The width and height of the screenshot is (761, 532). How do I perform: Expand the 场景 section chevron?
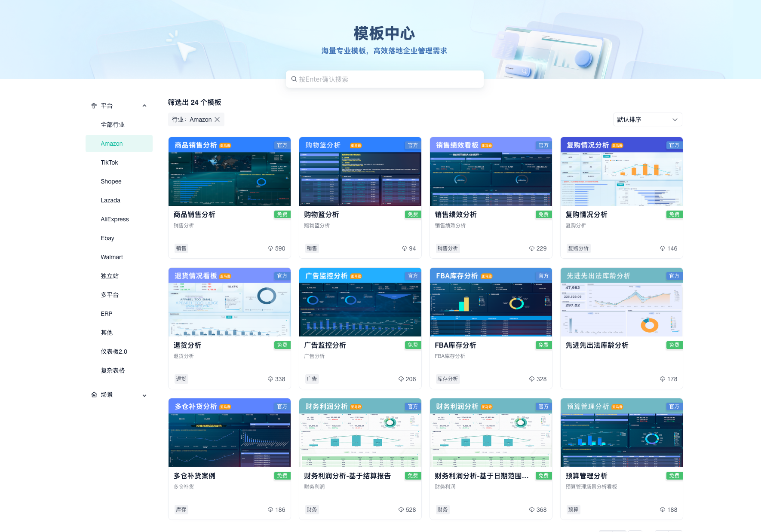144,395
